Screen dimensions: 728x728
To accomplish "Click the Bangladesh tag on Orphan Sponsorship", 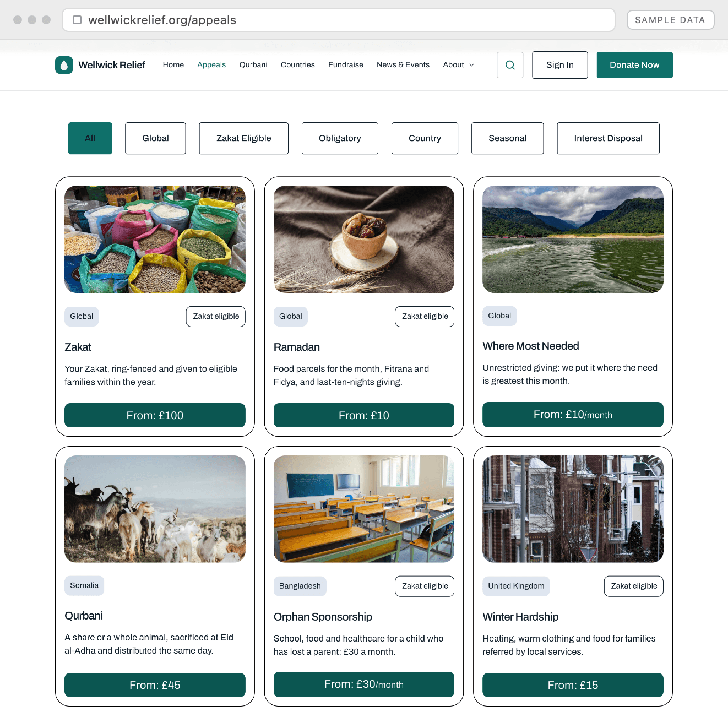I will coord(300,586).
